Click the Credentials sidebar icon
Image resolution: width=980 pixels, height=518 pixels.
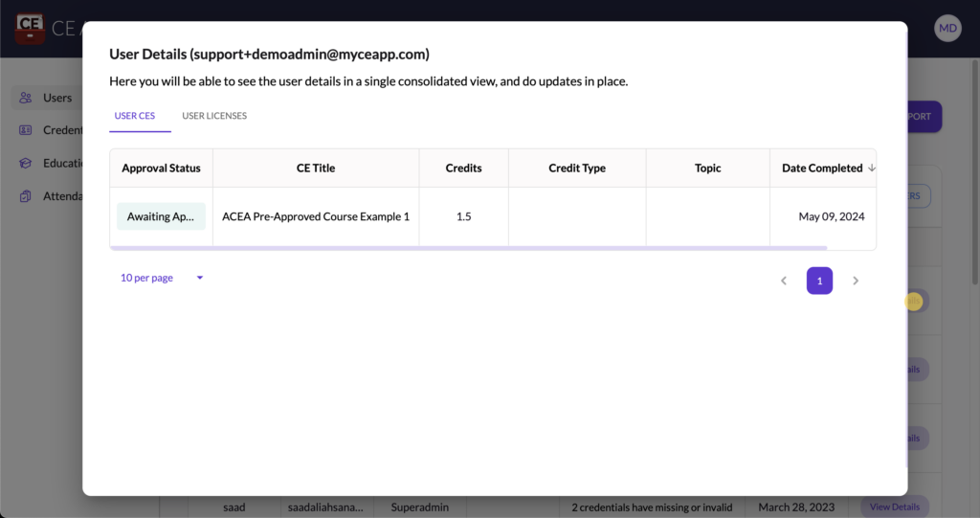26,130
